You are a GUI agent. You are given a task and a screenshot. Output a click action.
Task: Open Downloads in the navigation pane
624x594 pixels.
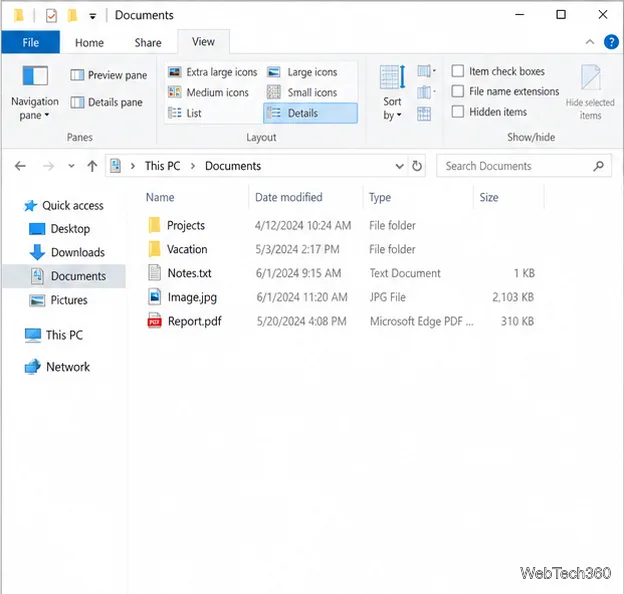point(67,252)
